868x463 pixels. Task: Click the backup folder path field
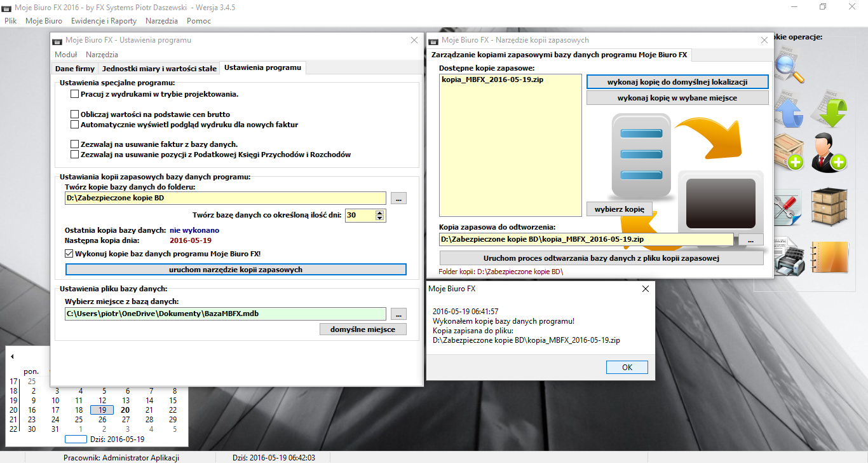click(x=226, y=198)
